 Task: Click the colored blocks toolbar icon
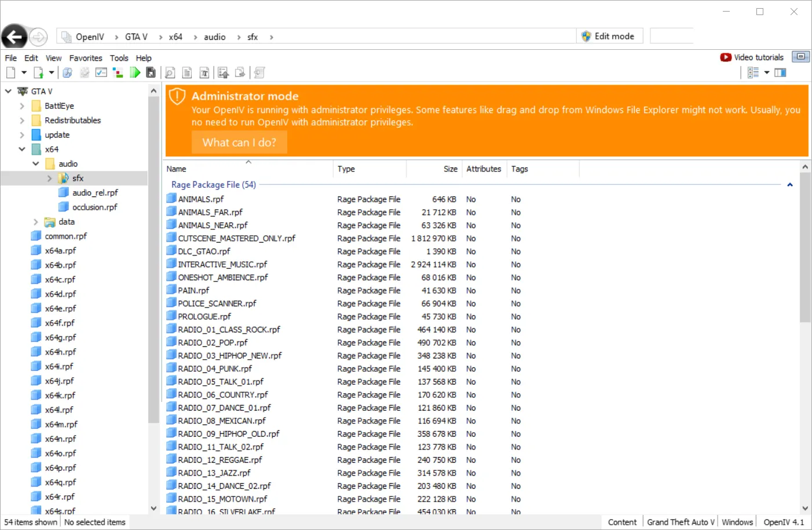[x=118, y=72]
